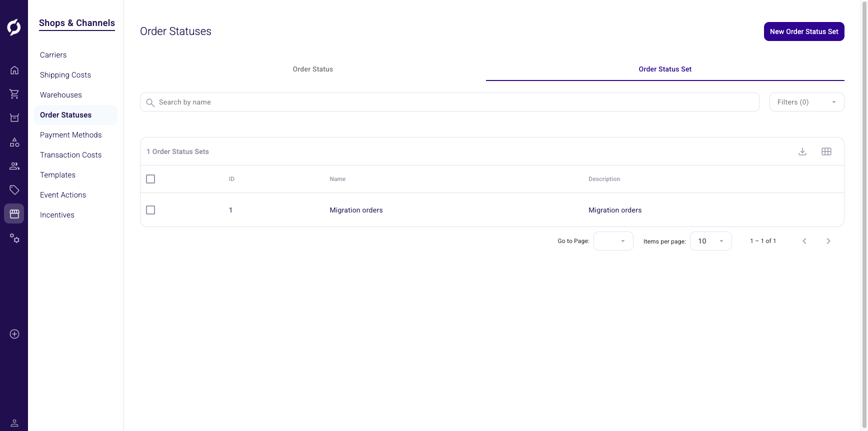Click Migration orders description cell
This screenshot has width=868, height=431.
click(x=615, y=210)
